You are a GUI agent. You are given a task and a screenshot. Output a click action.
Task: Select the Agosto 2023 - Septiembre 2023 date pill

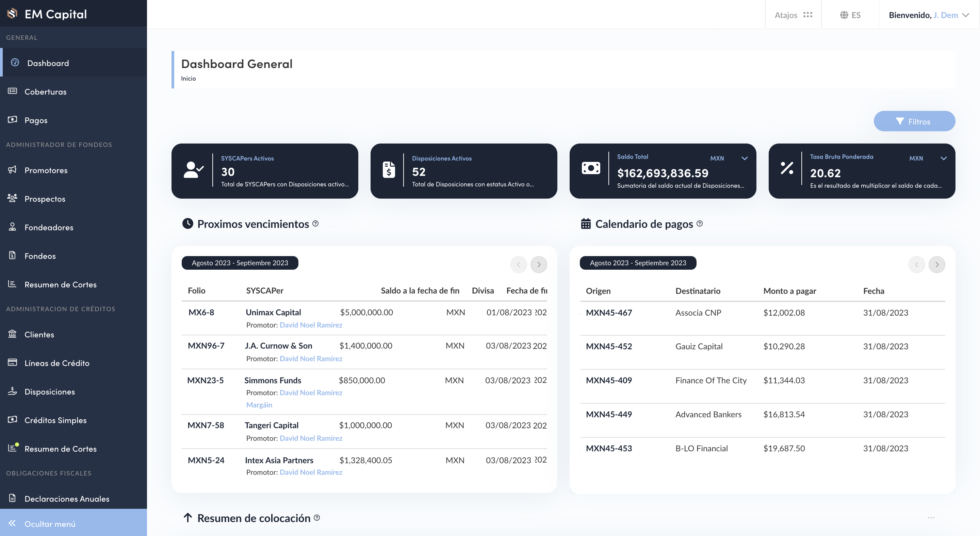(x=240, y=263)
